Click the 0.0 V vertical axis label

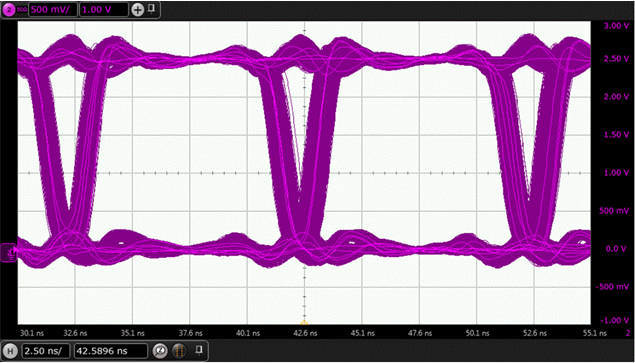(x=616, y=249)
